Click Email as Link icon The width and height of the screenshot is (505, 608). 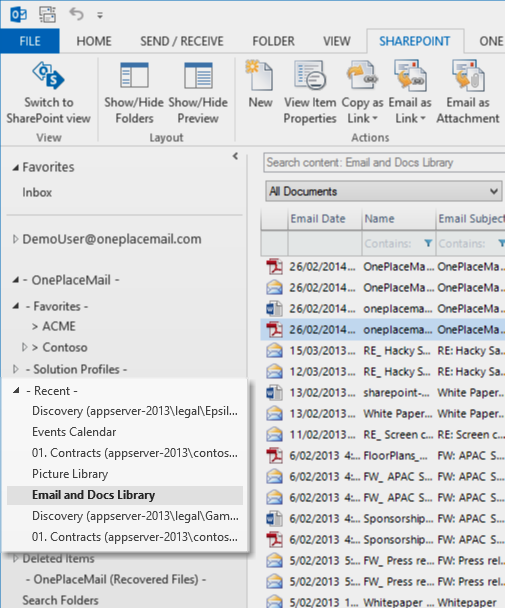[410, 75]
